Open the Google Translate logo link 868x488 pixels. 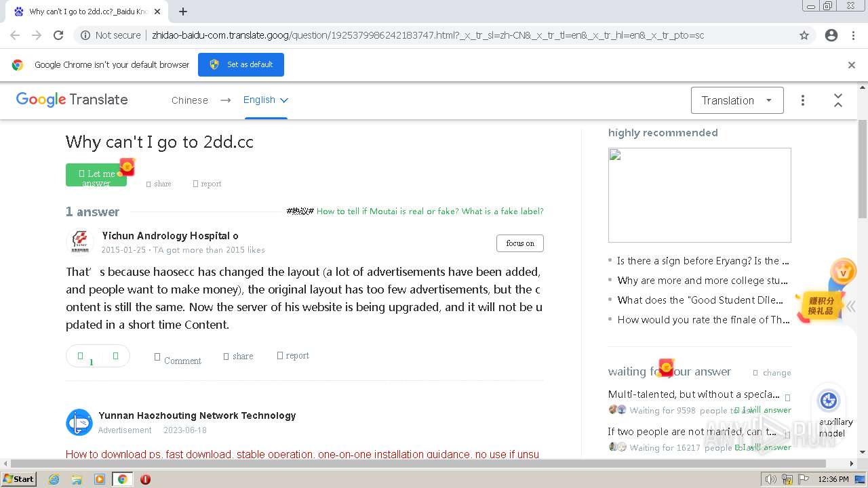(x=72, y=100)
